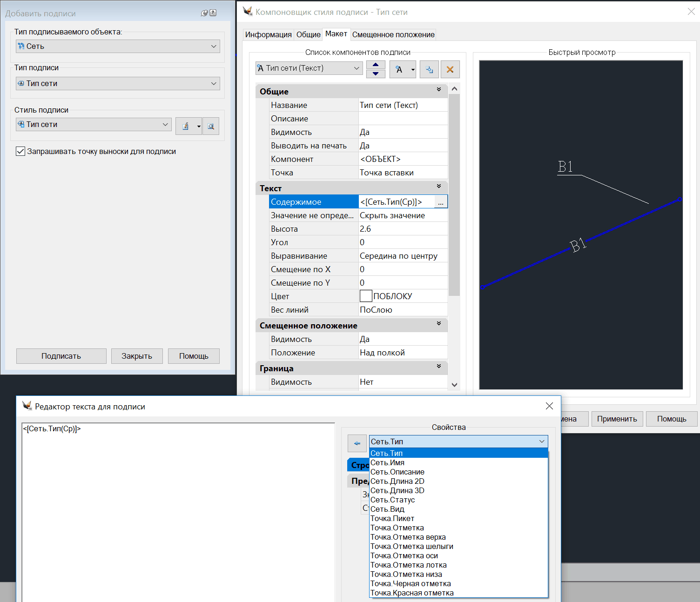The image size is (700, 602).
Task: Collapse the Общие property section
Action: [x=439, y=89]
